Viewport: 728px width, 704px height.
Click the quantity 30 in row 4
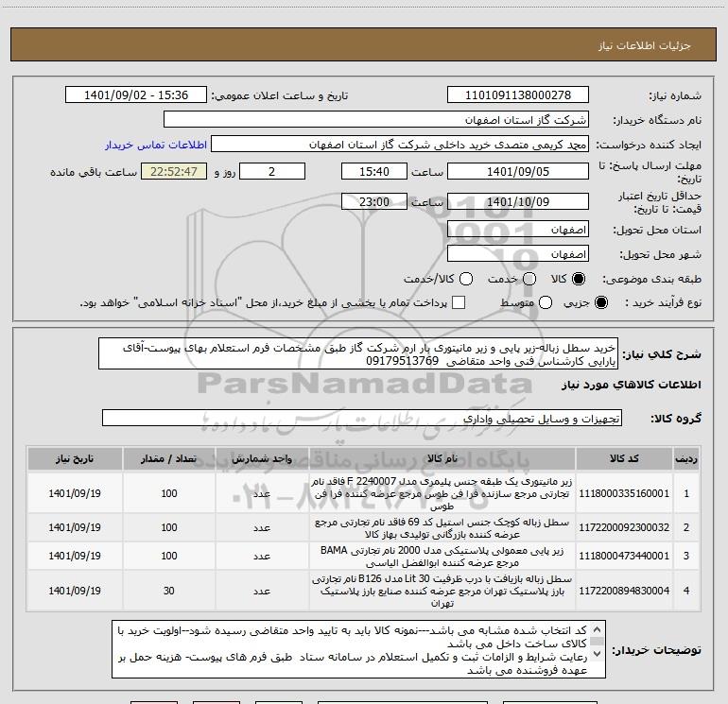(x=169, y=591)
